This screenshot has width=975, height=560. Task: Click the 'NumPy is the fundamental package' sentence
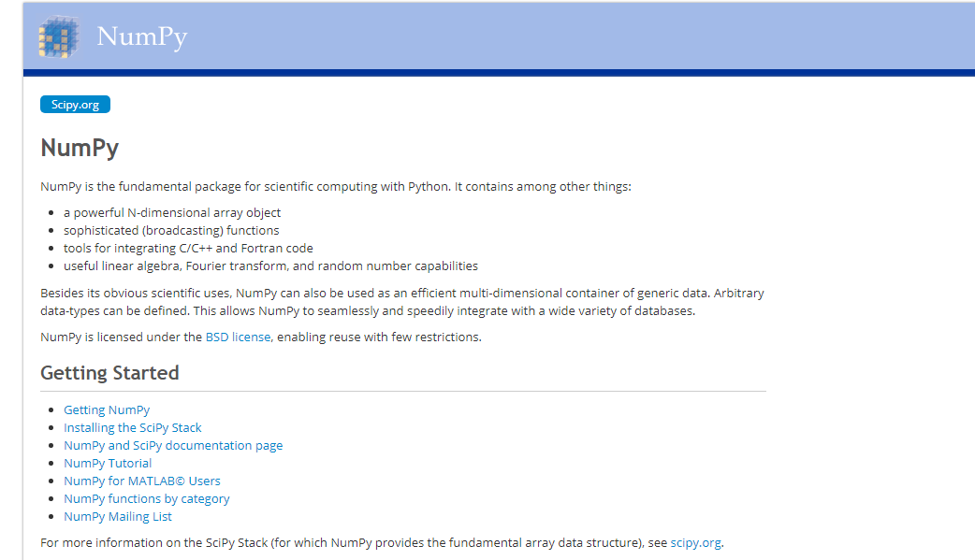[336, 186]
